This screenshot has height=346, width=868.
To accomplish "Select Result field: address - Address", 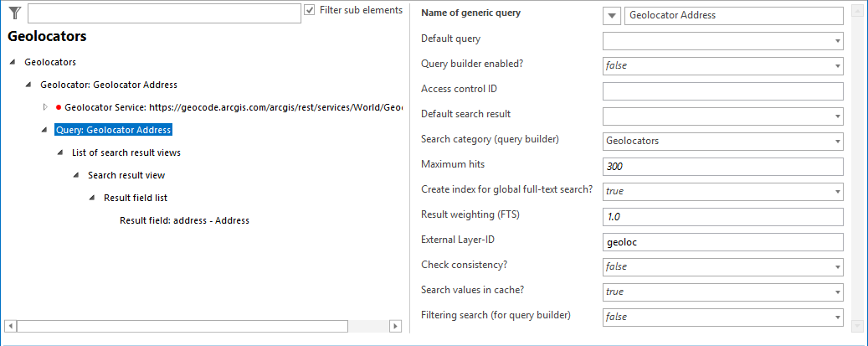I will coord(184,220).
